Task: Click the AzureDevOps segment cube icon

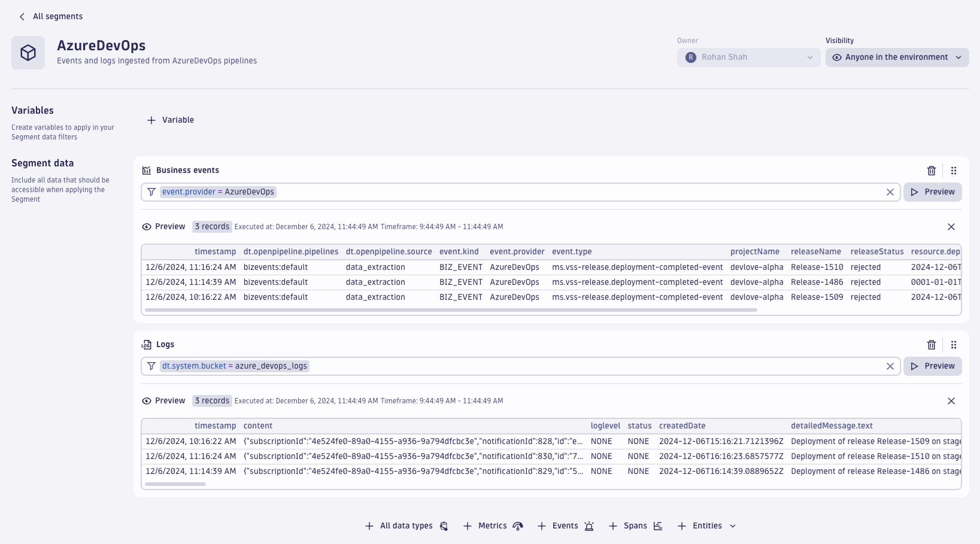Action: 28,52
